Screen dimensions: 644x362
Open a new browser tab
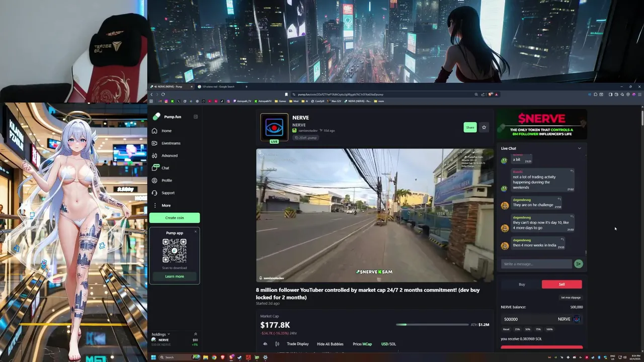point(247,86)
